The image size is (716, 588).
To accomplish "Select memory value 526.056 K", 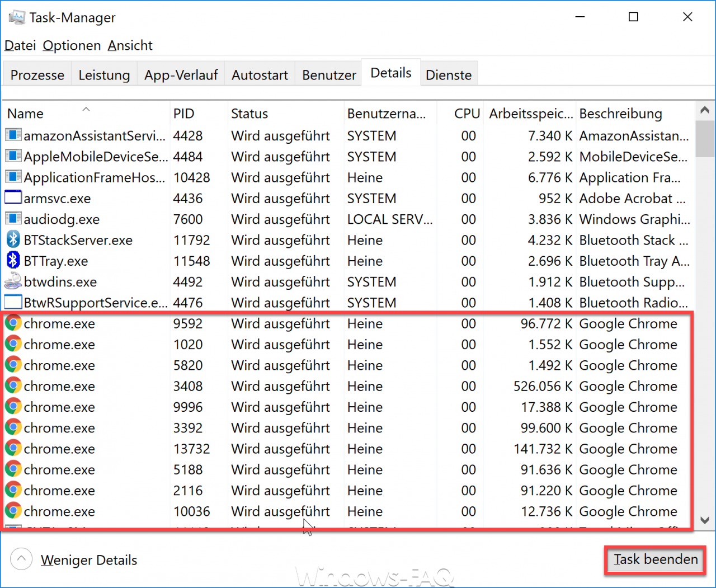I will pyautogui.click(x=543, y=386).
